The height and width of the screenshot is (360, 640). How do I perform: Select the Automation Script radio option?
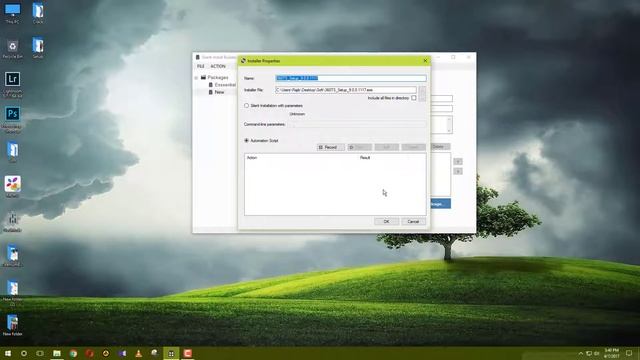[247, 140]
